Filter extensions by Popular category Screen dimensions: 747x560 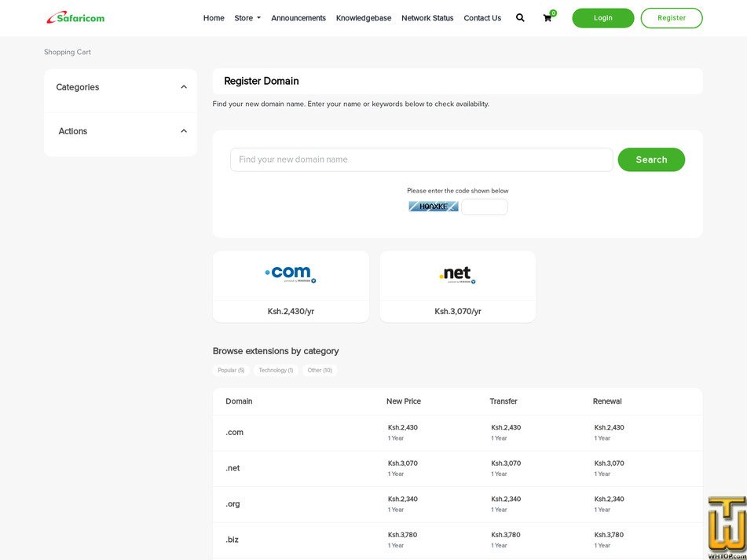click(x=231, y=370)
